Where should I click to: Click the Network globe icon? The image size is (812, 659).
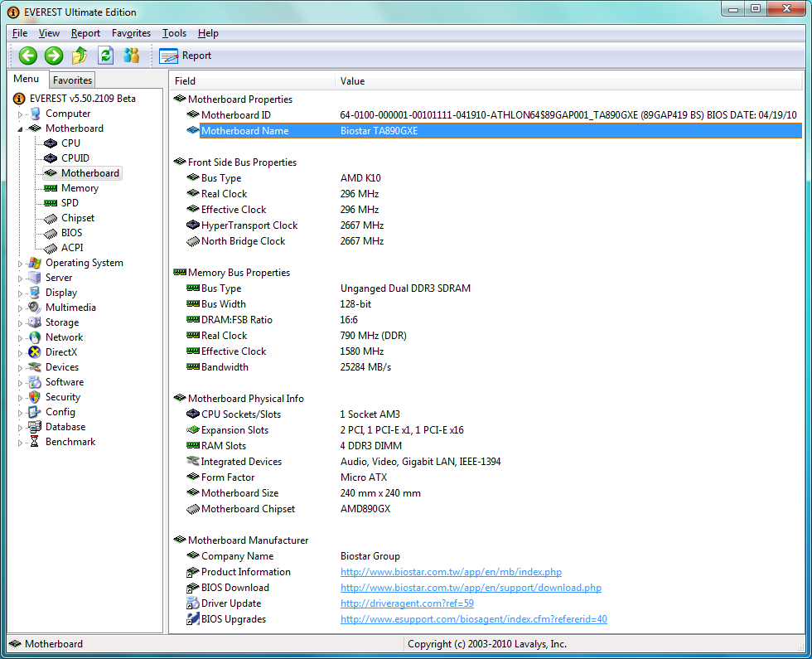(35, 337)
